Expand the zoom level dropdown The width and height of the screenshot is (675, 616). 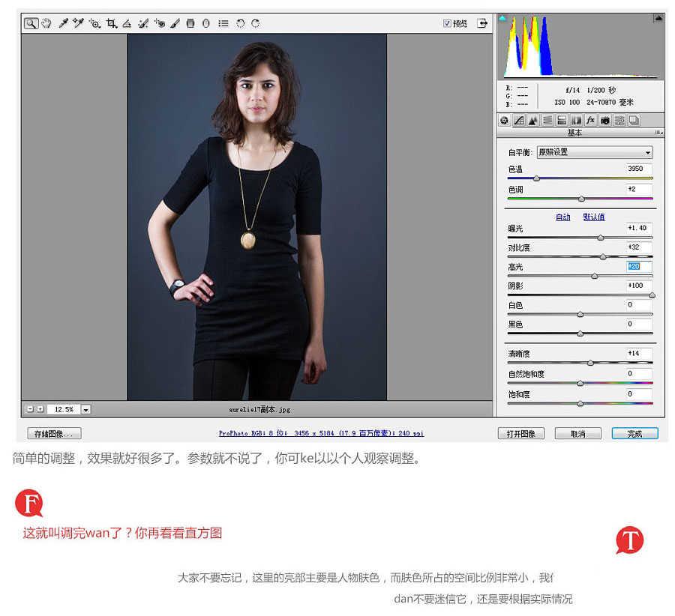tap(85, 409)
